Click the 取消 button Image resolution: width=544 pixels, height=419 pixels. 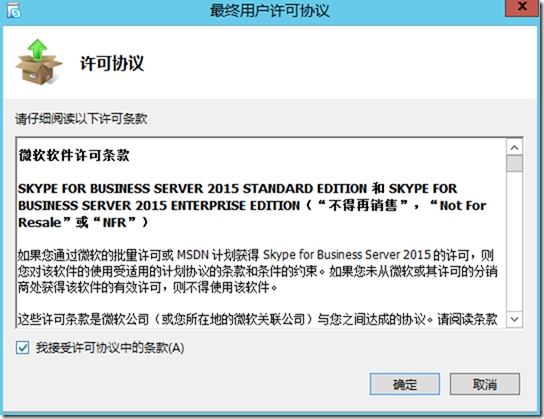[485, 384]
